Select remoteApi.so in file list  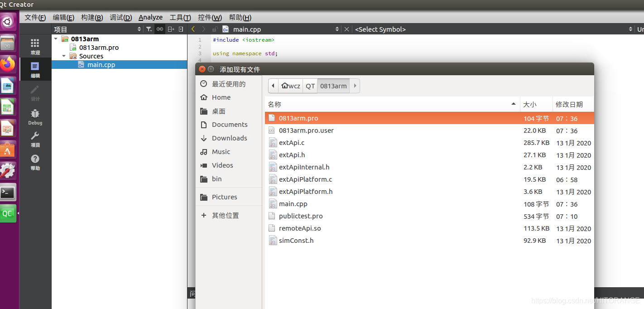[429, 228]
